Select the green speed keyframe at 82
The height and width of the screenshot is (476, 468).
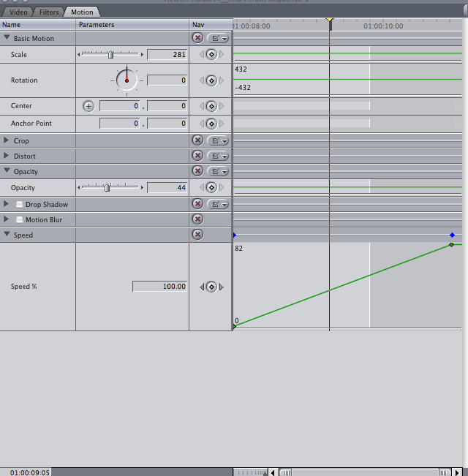coord(451,245)
